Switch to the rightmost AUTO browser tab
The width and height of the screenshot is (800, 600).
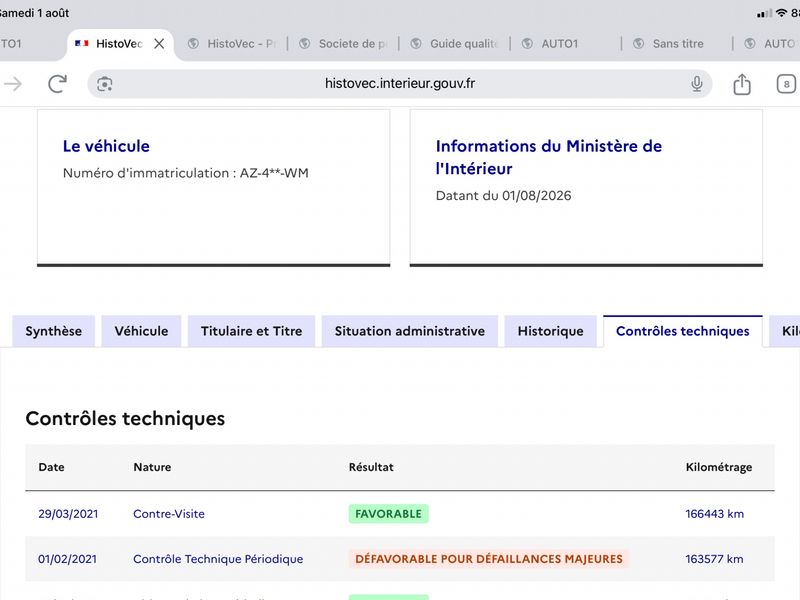pos(770,44)
